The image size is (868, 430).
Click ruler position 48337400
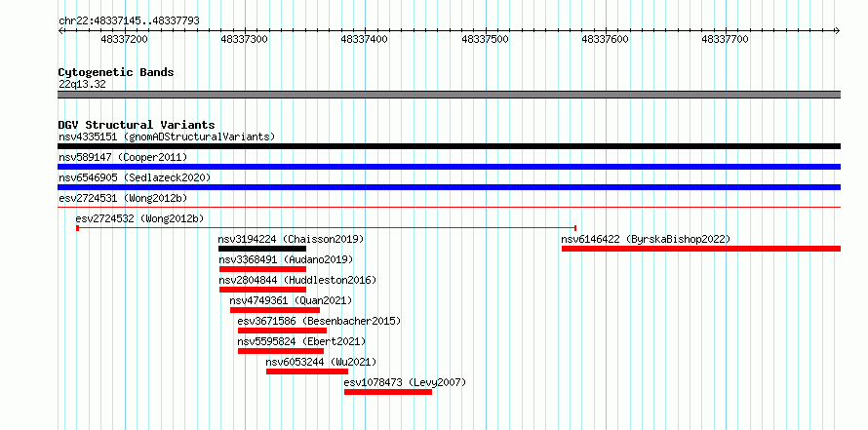click(364, 39)
